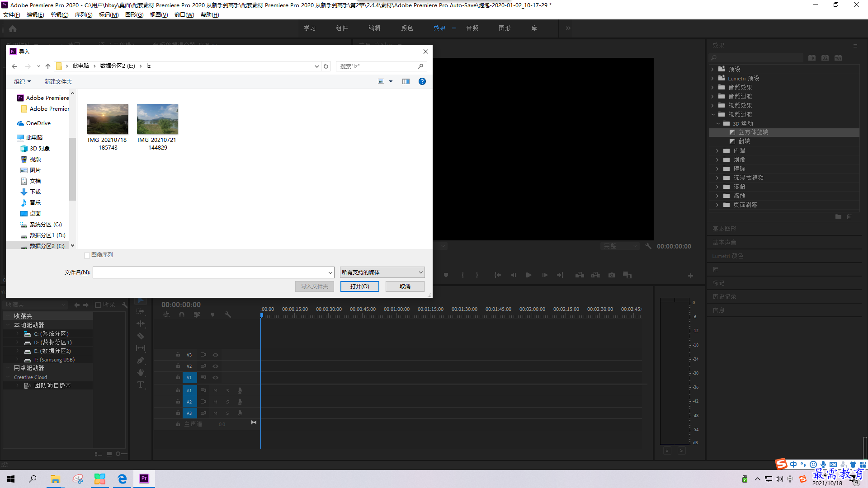
Task: Select the Slip tool in the toolbox
Action: pyautogui.click(x=141, y=348)
